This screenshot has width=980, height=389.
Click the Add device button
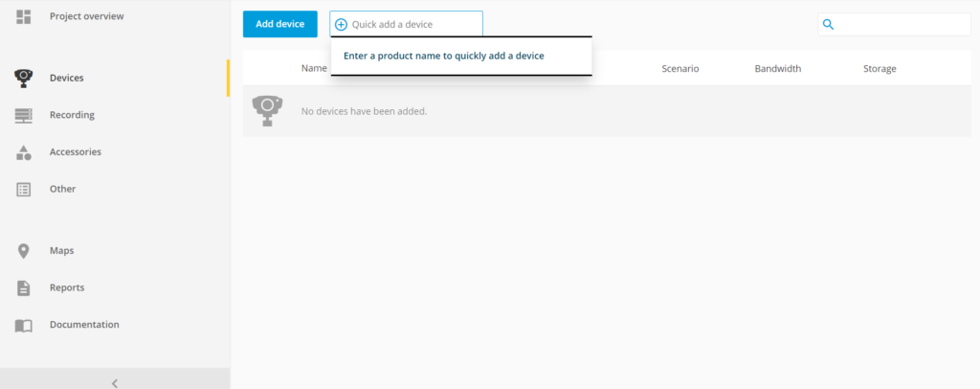click(280, 24)
